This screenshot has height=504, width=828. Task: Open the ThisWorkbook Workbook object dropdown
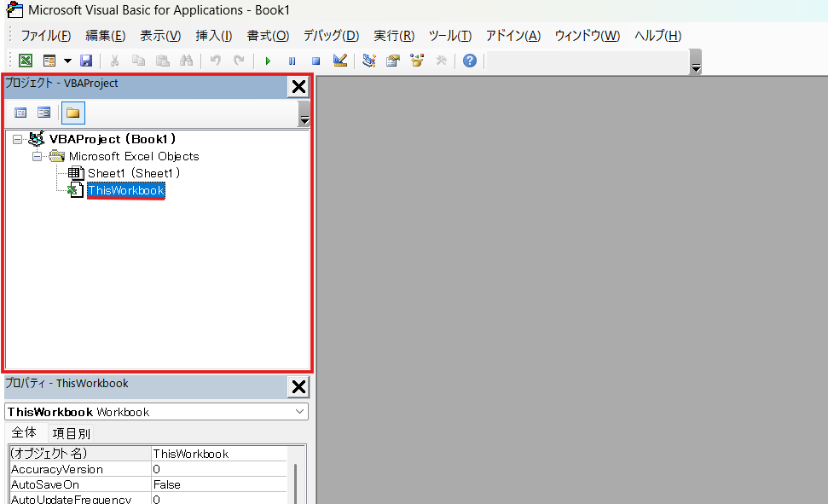[299, 412]
